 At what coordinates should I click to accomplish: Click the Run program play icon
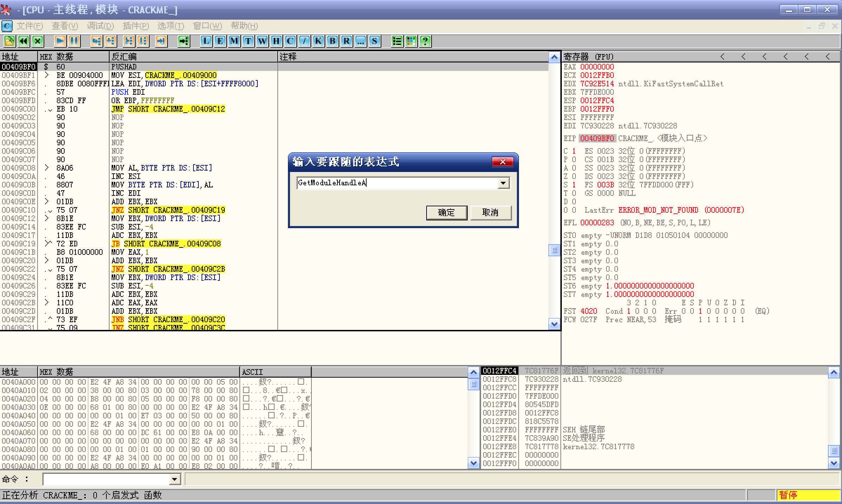[60, 41]
